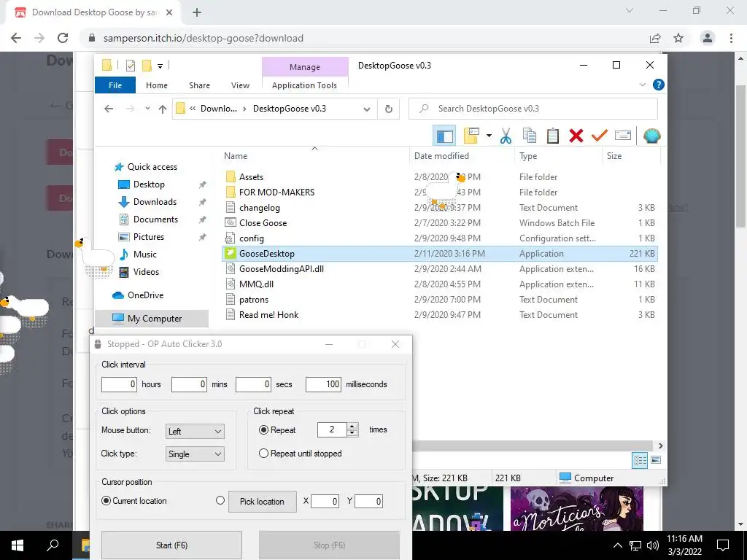Image resolution: width=747 pixels, height=560 pixels.
Task: Open the Share ribbon tab
Action: click(199, 85)
